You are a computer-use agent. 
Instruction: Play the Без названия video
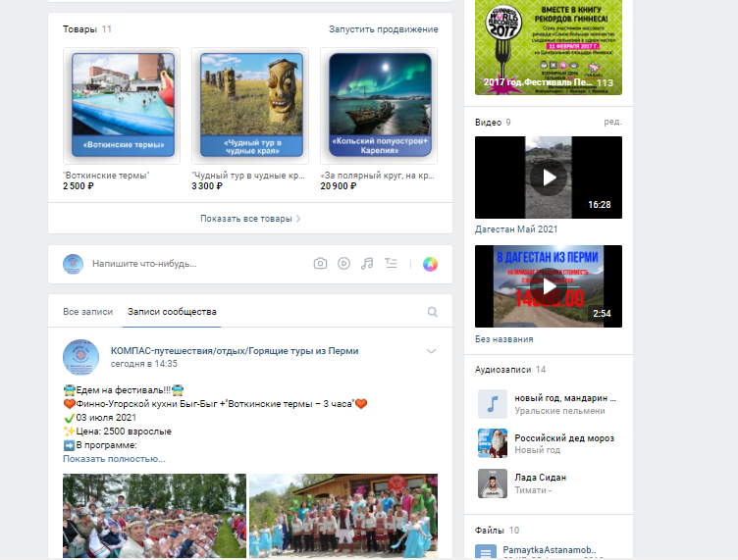[549, 286]
